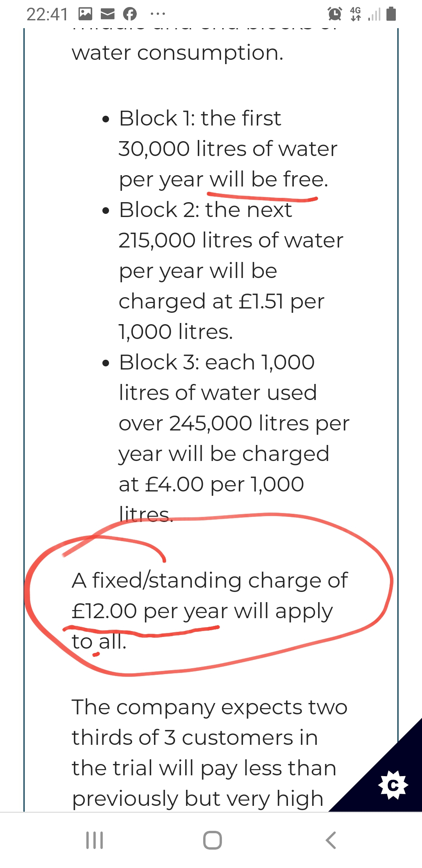
Task: Tap the gallery image notification icon
Action: pos(85,14)
